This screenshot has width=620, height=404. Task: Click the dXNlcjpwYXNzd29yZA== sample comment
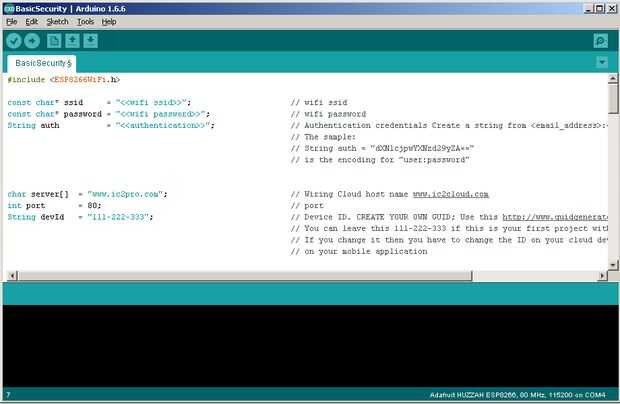click(382, 148)
